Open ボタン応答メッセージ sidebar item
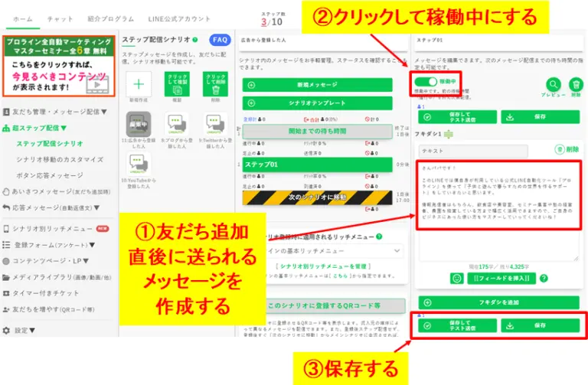588x385 pixels. coord(50,175)
